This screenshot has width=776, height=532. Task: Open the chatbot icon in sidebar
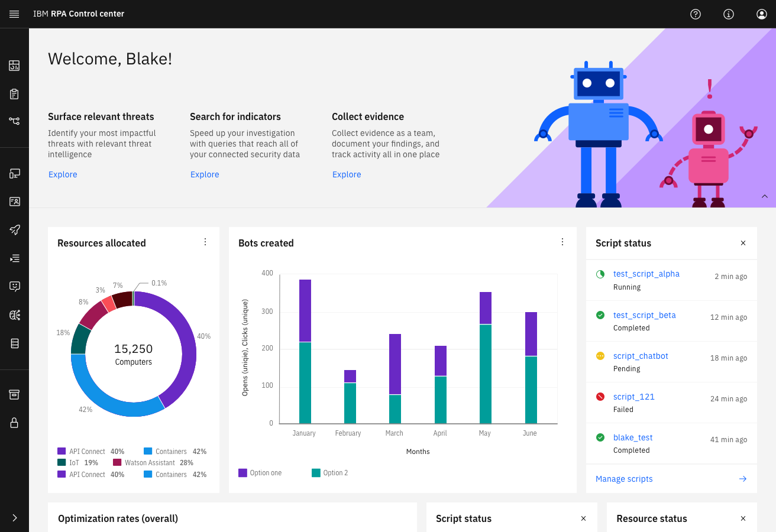pos(14,287)
